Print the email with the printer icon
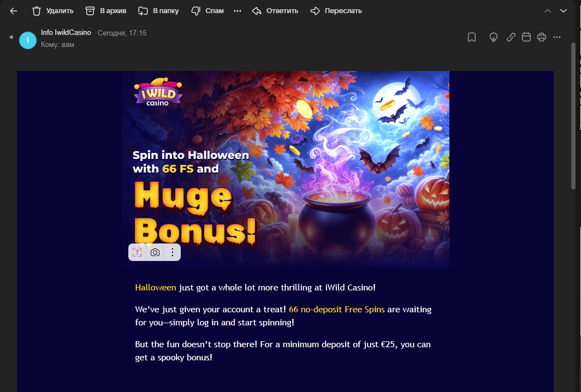The image size is (581, 392). coord(542,37)
